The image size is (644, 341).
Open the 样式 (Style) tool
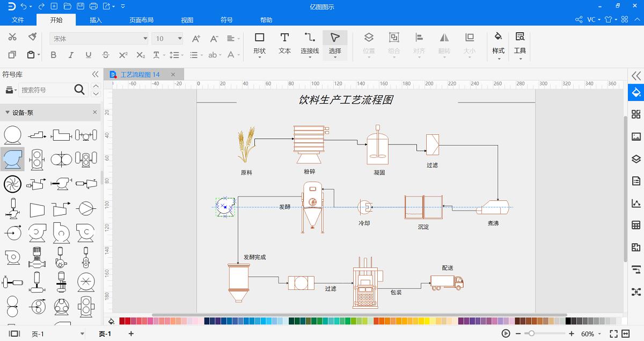click(497, 43)
